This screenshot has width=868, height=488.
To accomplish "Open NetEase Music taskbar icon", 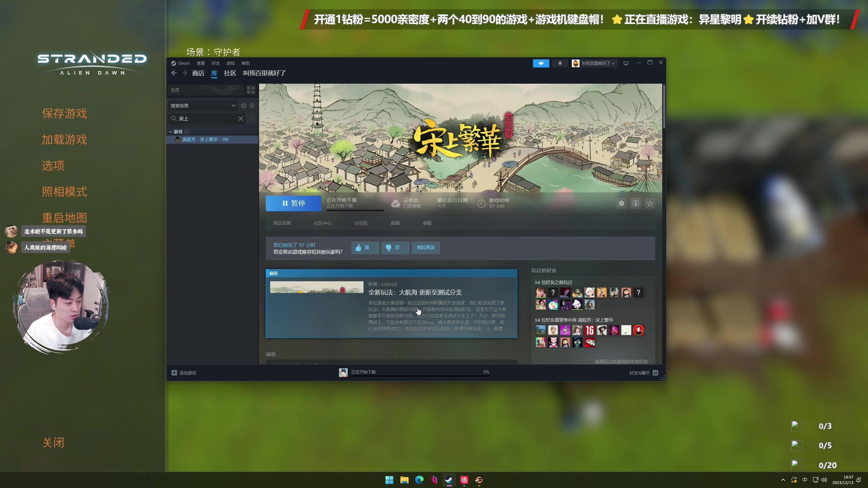I will point(464,480).
